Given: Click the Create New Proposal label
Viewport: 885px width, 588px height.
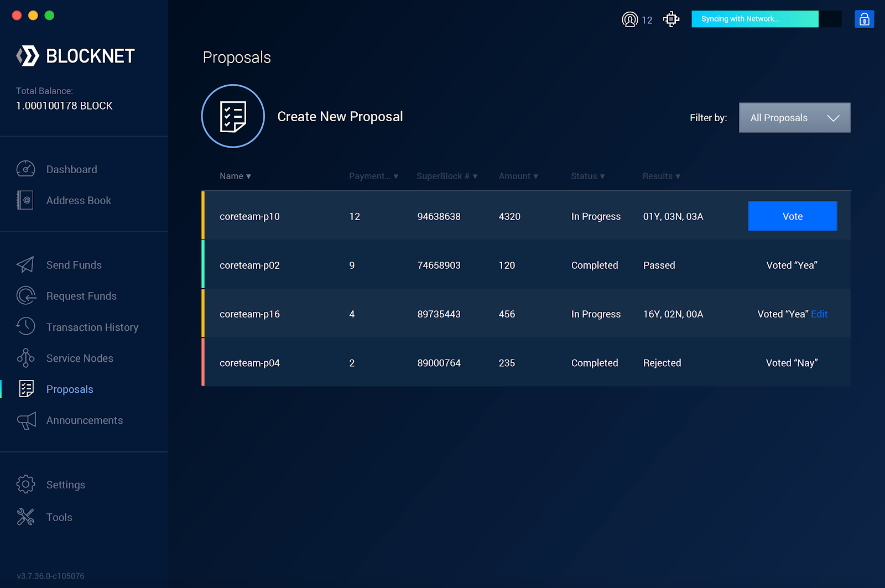Looking at the screenshot, I should click(340, 117).
